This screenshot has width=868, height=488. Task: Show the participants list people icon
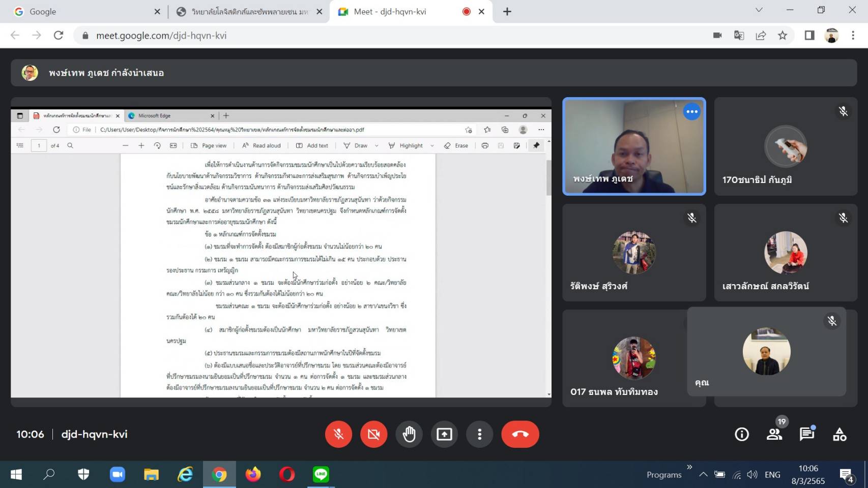pos(774,434)
